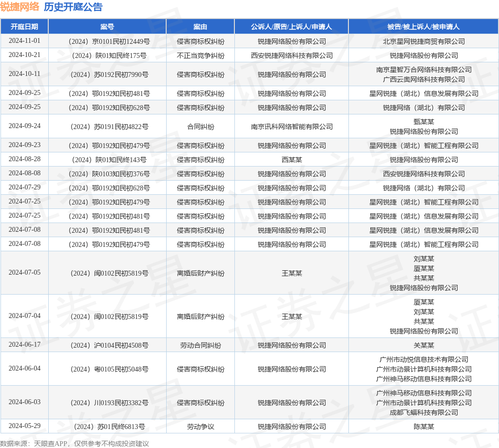
Task: Click date cell 2024-08-28
Action: click(24, 159)
